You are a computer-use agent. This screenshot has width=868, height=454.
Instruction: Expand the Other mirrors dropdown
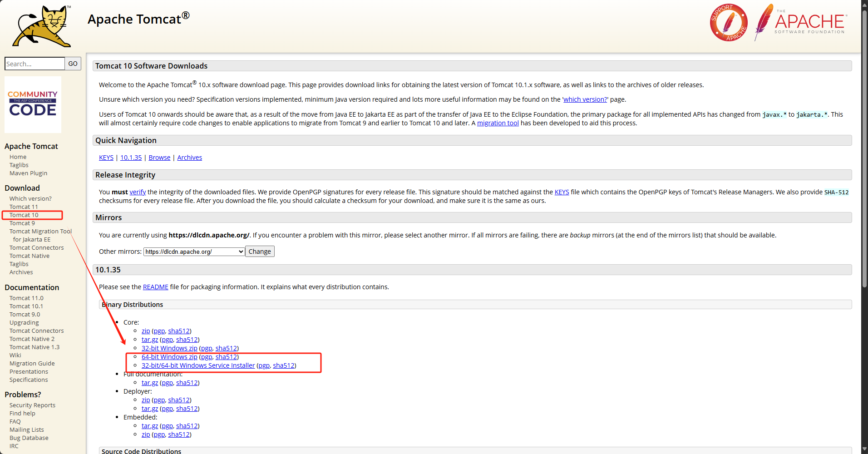coord(194,252)
